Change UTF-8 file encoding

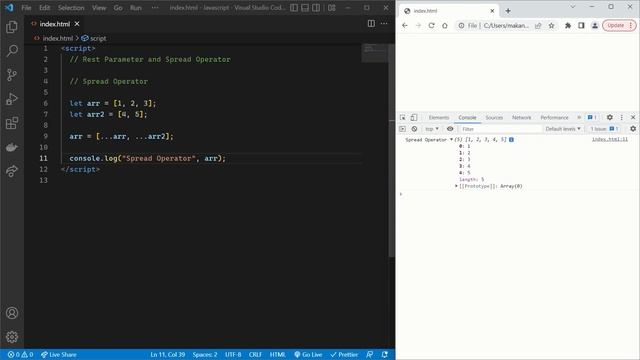tap(233, 355)
